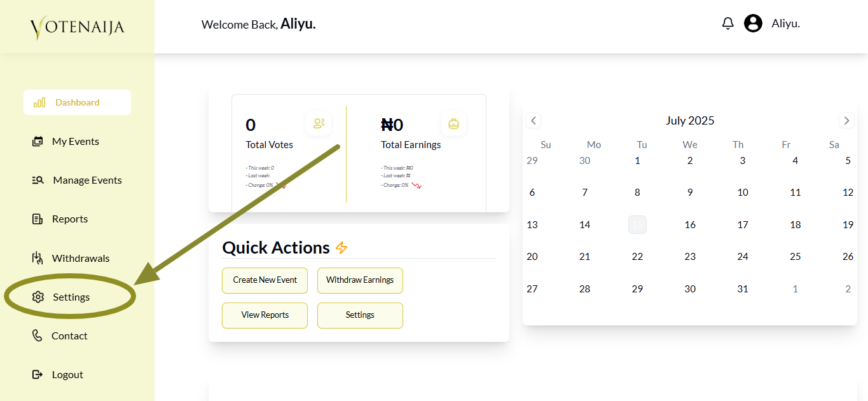Click the Logout icon in sidebar
Viewport: 868px width, 401px height.
coord(38,374)
